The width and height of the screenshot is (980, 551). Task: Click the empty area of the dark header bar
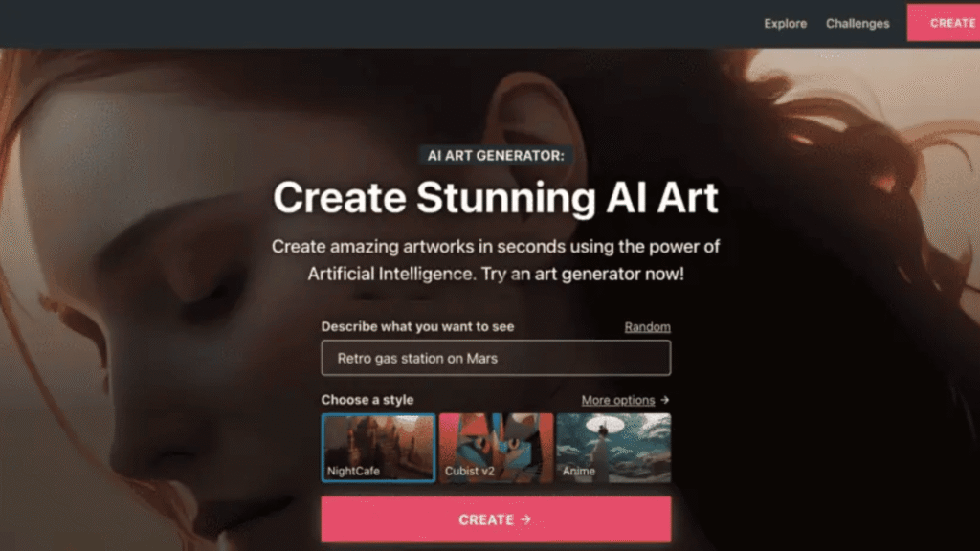(x=375, y=24)
